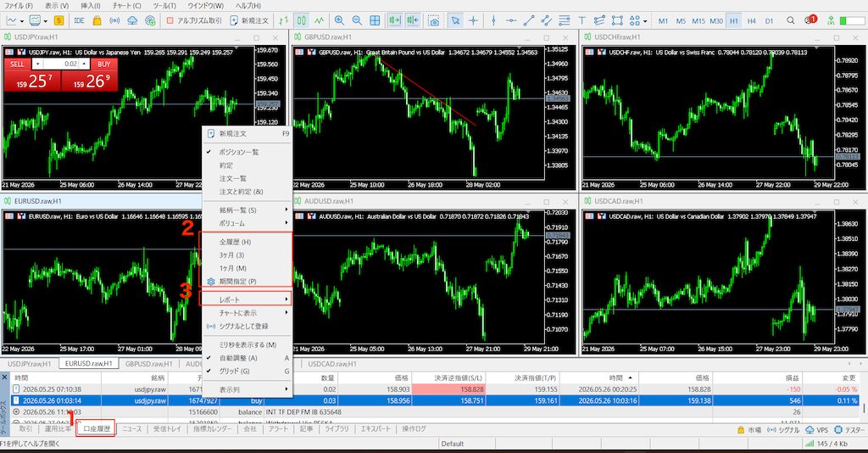Take a chart screenshot with camera icon
The image size is (868, 453).
tap(435, 20)
